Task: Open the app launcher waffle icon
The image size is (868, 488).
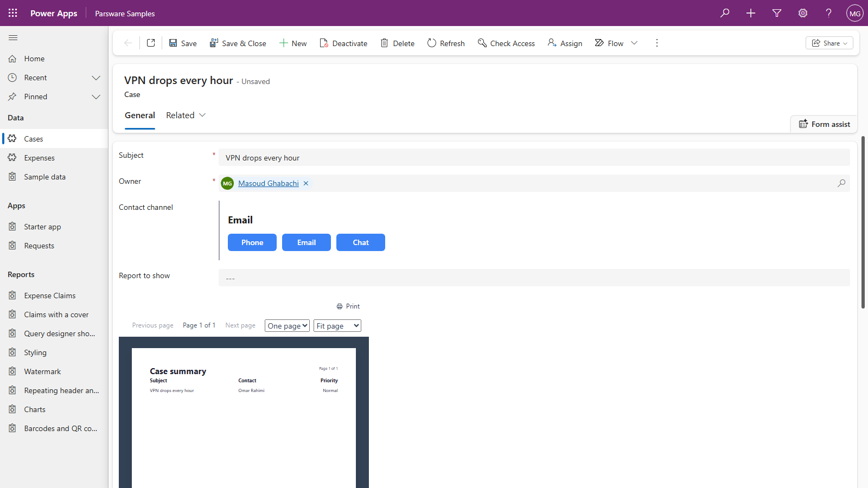Action: pyautogui.click(x=13, y=13)
